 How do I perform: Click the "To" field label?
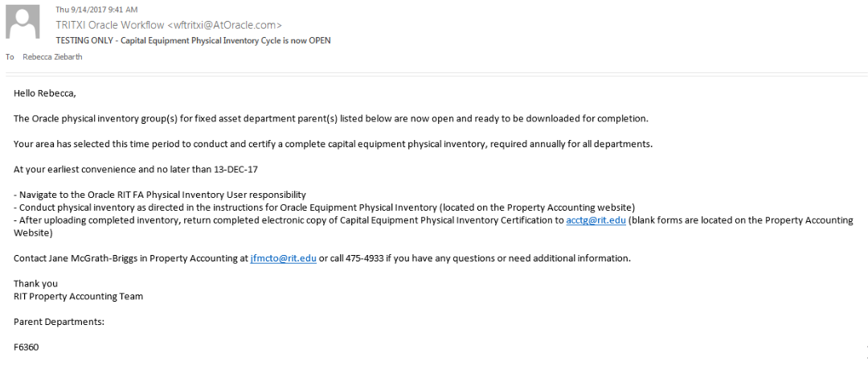(10, 57)
